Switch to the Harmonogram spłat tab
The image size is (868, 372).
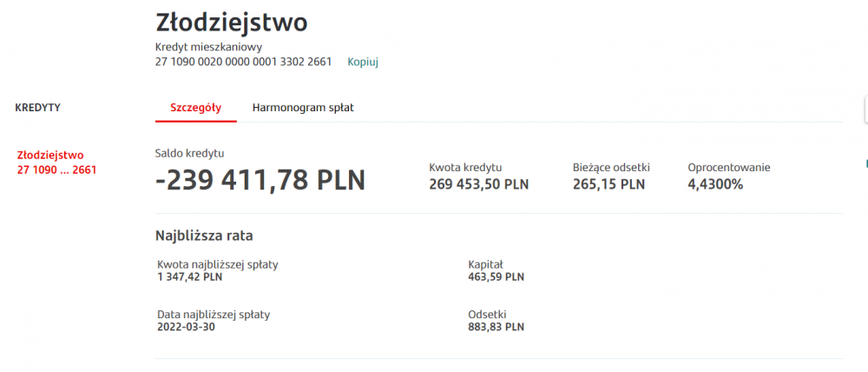coord(303,108)
